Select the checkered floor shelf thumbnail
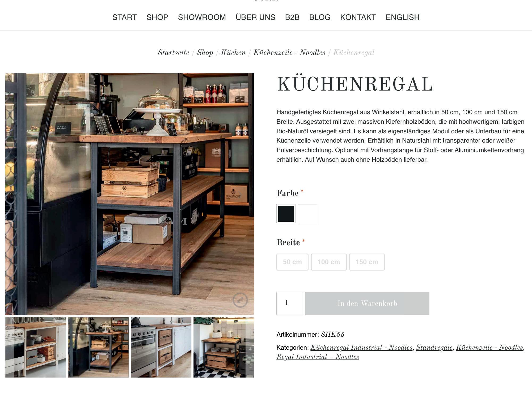The height and width of the screenshot is (394, 532). tap(224, 347)
